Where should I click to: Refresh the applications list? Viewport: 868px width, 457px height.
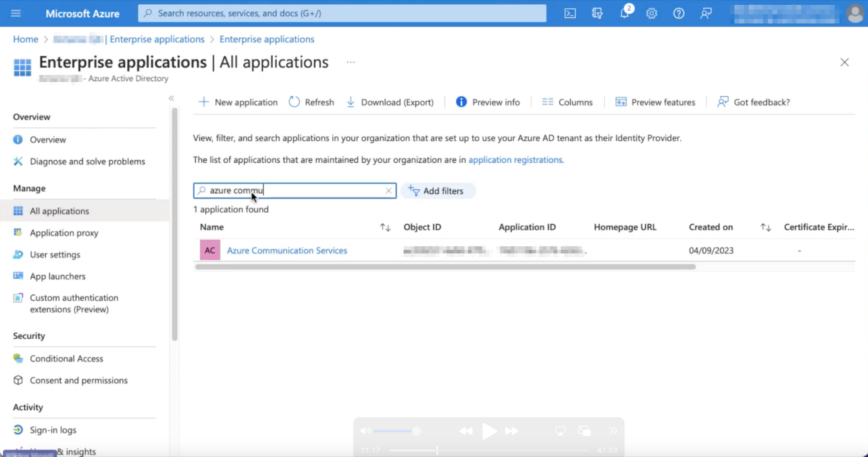(311, 102)
